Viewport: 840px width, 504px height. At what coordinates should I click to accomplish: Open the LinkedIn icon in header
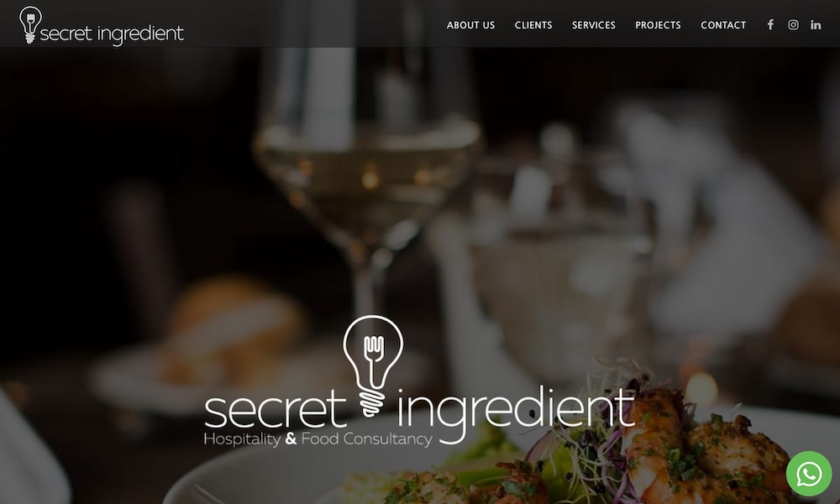pyautogui.click(x=816, y=24)
